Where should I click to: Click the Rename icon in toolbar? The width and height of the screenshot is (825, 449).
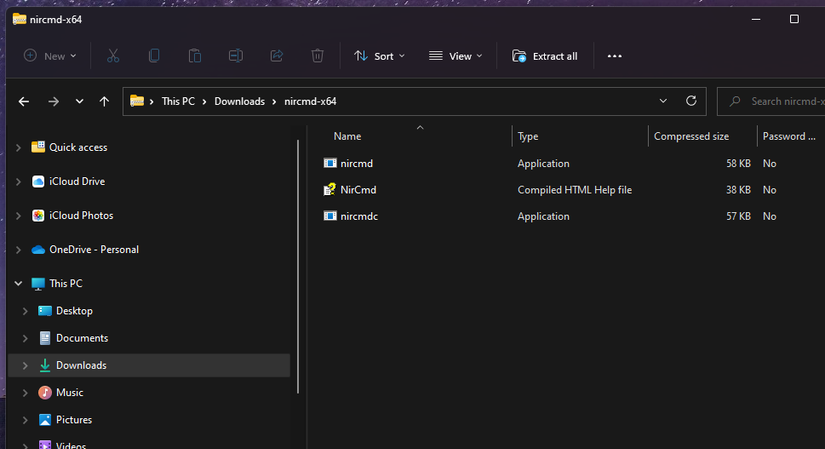tap(235, 56)
